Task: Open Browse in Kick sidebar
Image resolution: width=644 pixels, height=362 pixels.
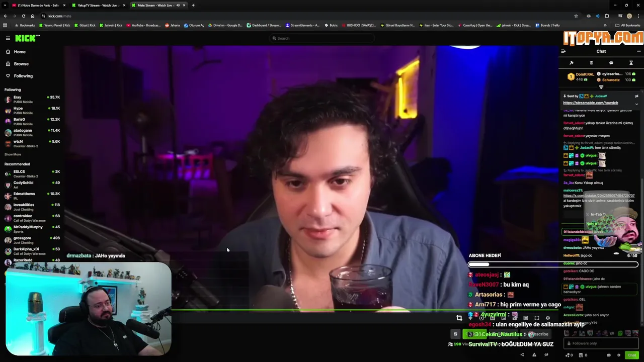Action: [21, 64]
